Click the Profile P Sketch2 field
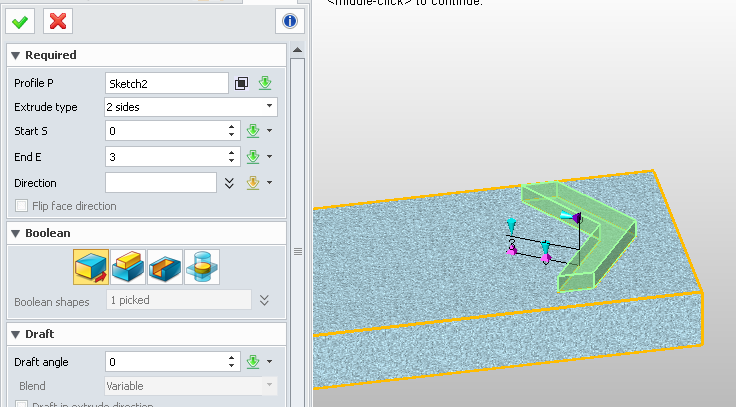 tap(167, 84)
